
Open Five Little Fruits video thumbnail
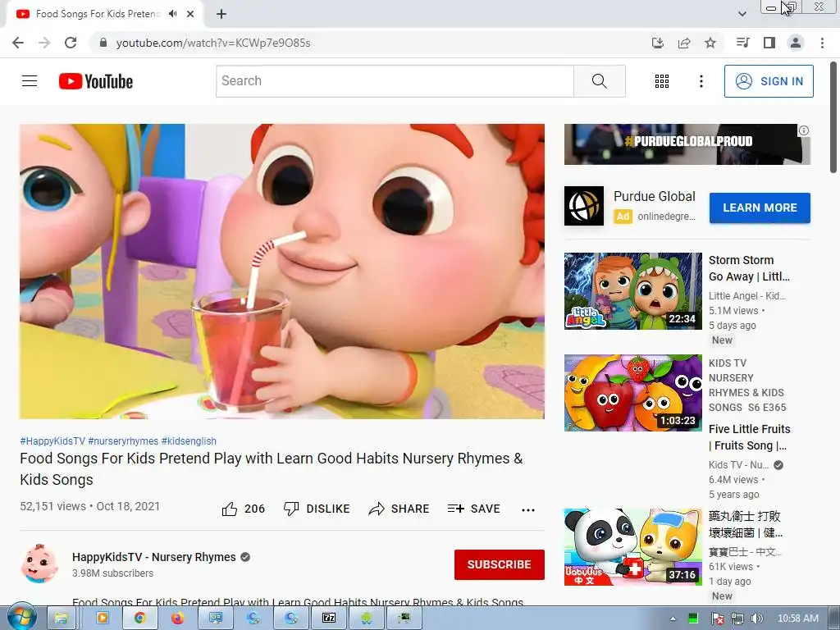coord(632,393)
